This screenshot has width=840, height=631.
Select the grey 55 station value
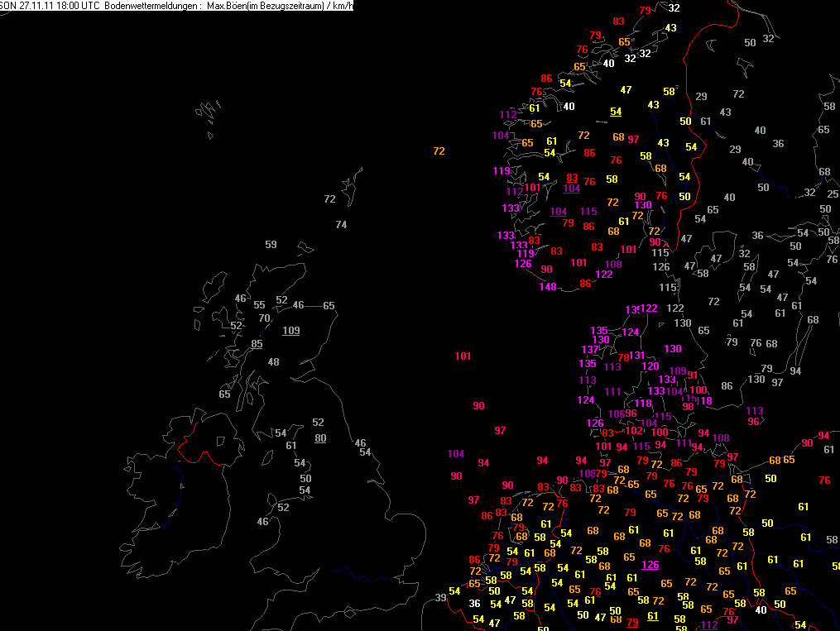click(259, 305)
